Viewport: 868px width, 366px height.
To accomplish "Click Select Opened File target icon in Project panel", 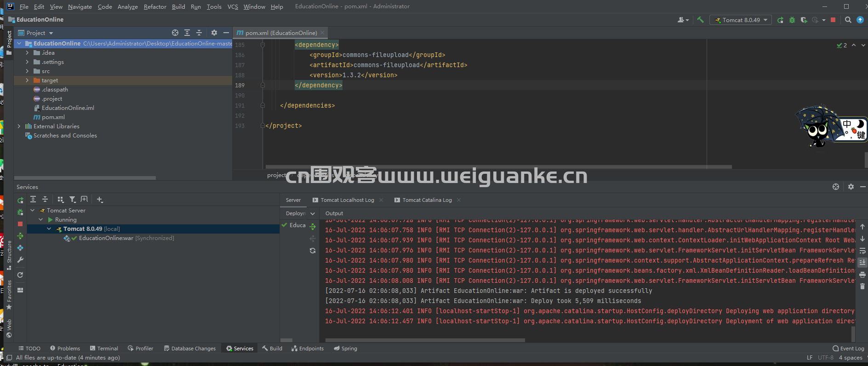I will [175, 33].
